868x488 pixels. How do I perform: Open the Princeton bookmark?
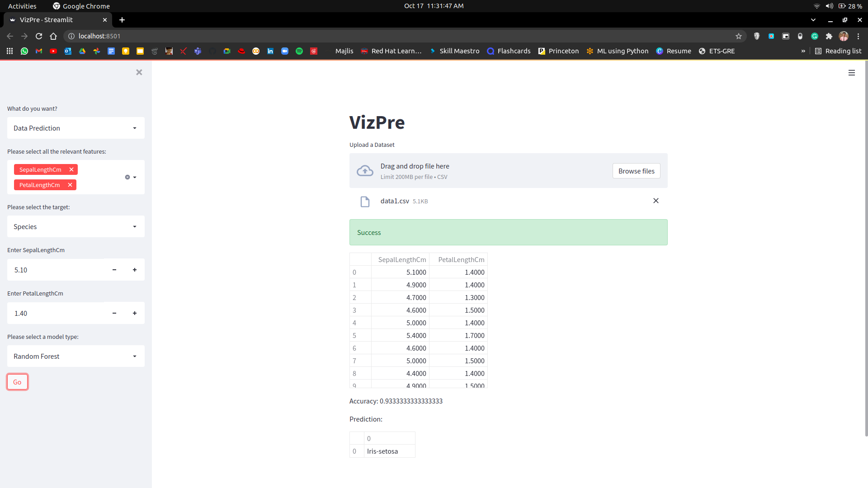[558, 51]
